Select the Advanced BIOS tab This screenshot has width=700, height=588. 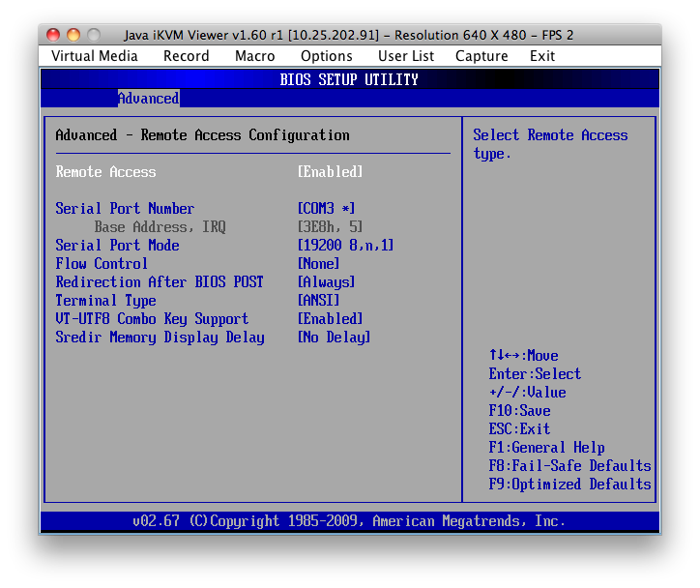148,99
